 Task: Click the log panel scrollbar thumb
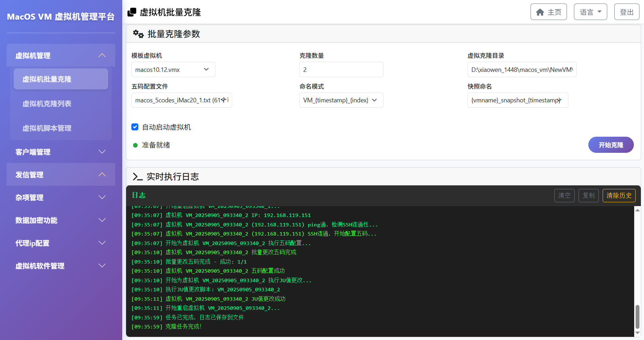tap(637, 317)
